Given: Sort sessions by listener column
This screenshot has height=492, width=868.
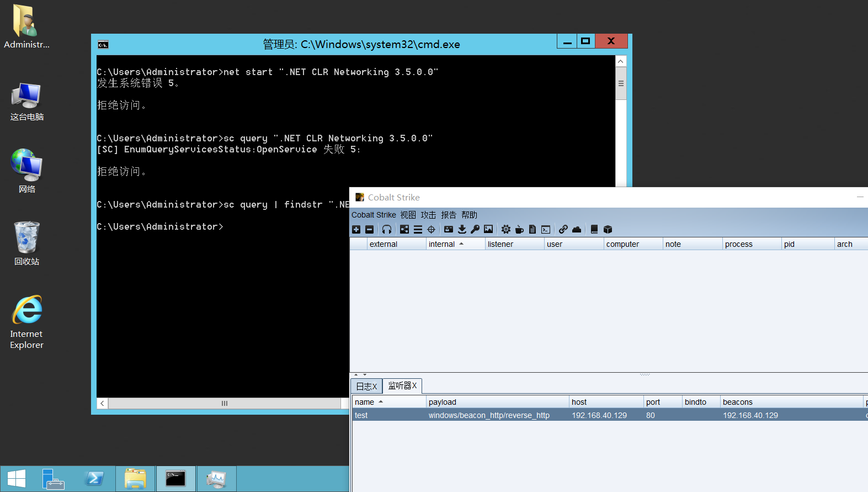Looking at the screenshot, I should pos(514,244).
